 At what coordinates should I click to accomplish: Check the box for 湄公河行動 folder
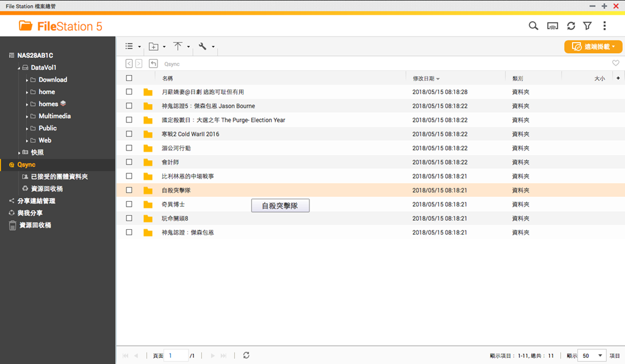click(x=129, y=148)
